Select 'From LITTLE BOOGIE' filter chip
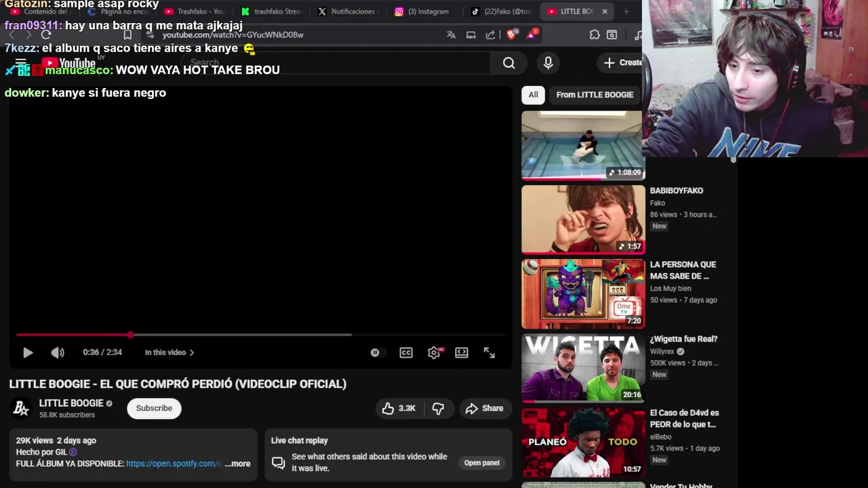The image size is (868, 488). (595, 95)
